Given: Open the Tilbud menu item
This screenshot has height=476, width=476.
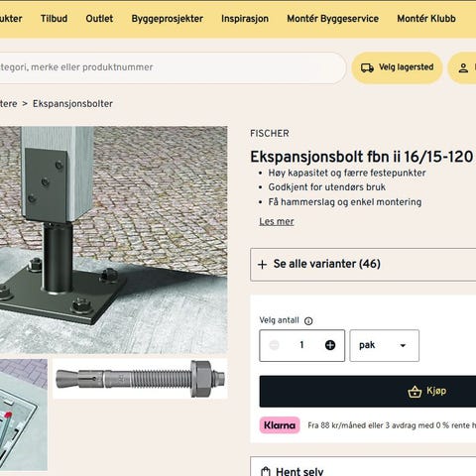Looking at the screenshot, I should [54, 19].
